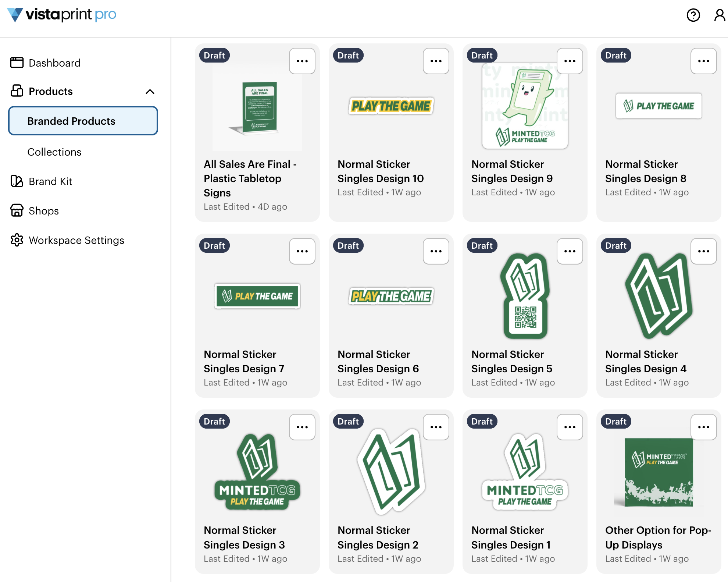728x582 pixels.
Task: Click Draft badge on Sticker Design 4
Action: [x=616, y=245]
